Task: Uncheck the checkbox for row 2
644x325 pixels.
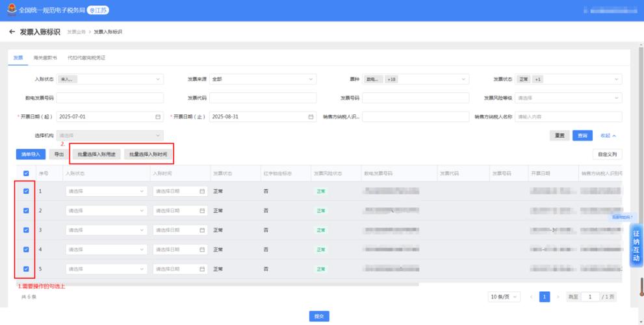Action: click(x=26, y=211)
